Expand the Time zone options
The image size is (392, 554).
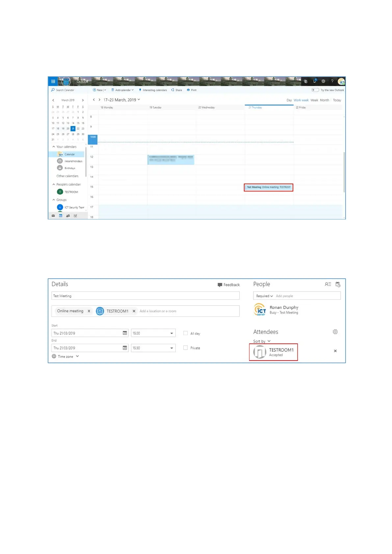(77, 356)
